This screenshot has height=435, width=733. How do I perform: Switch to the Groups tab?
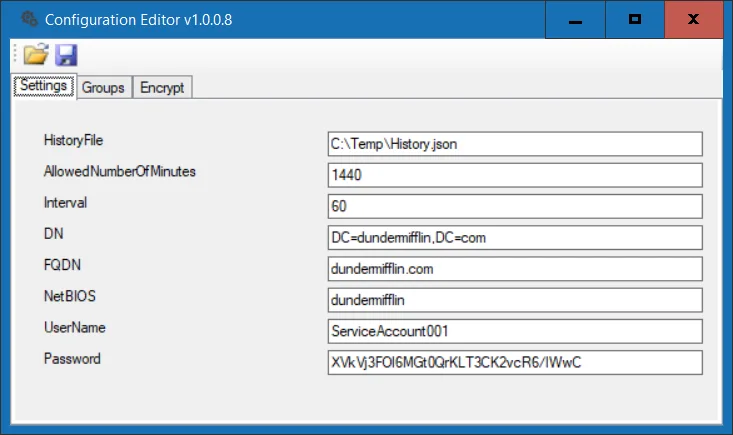[103, 87]
